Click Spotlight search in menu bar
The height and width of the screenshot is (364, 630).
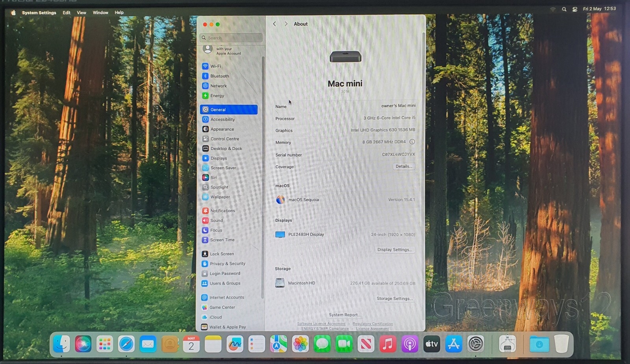tap(564, 9)
